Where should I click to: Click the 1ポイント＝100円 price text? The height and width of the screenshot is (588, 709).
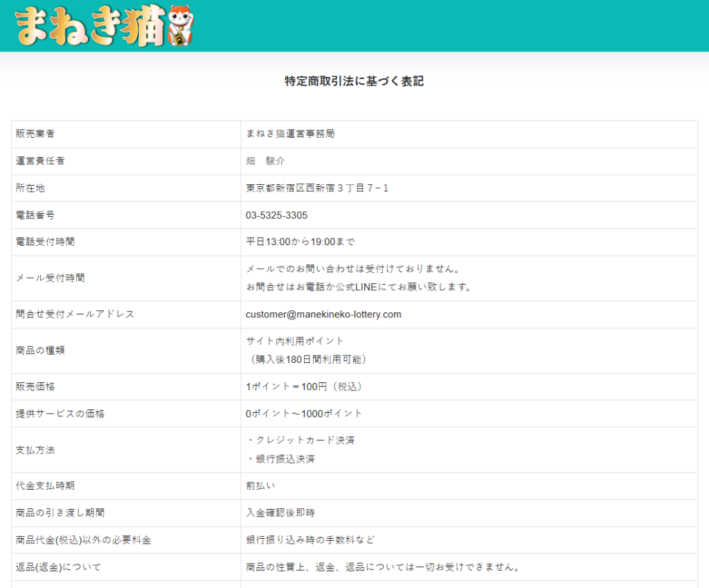pos(304,386)
